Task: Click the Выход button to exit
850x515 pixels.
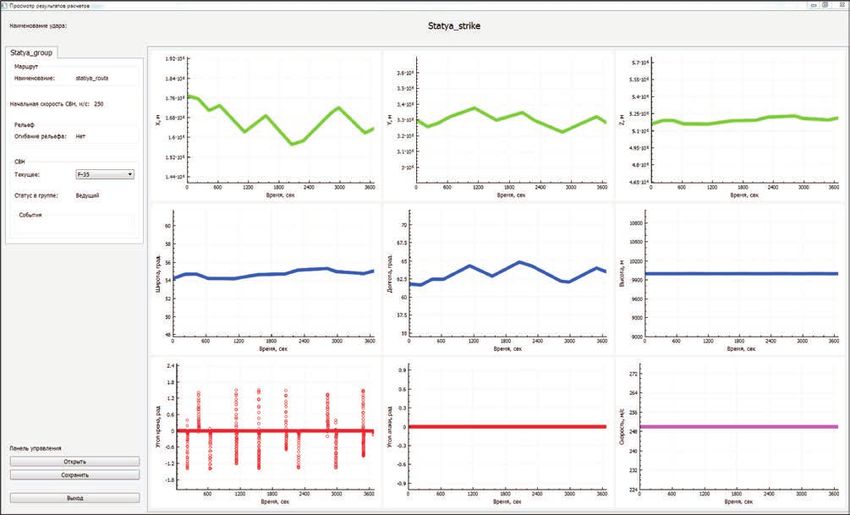Action: [69, 497]
